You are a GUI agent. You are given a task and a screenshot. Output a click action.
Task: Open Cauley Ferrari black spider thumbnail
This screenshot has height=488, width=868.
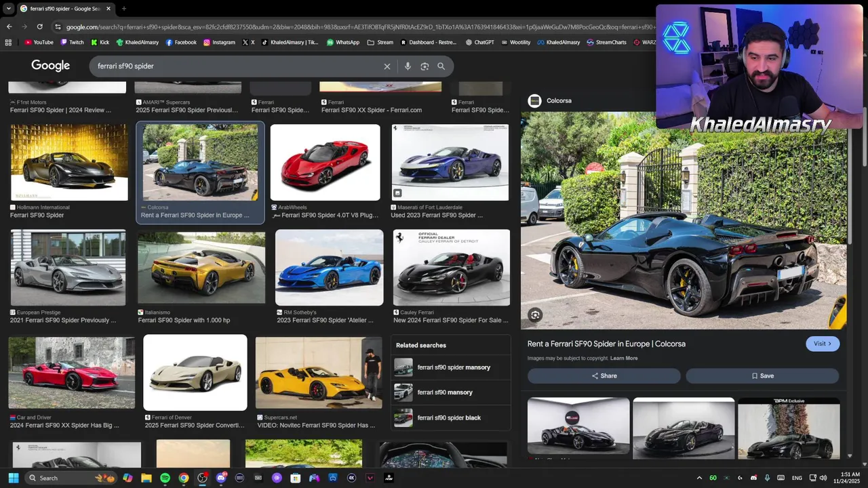tap(452, 268)
